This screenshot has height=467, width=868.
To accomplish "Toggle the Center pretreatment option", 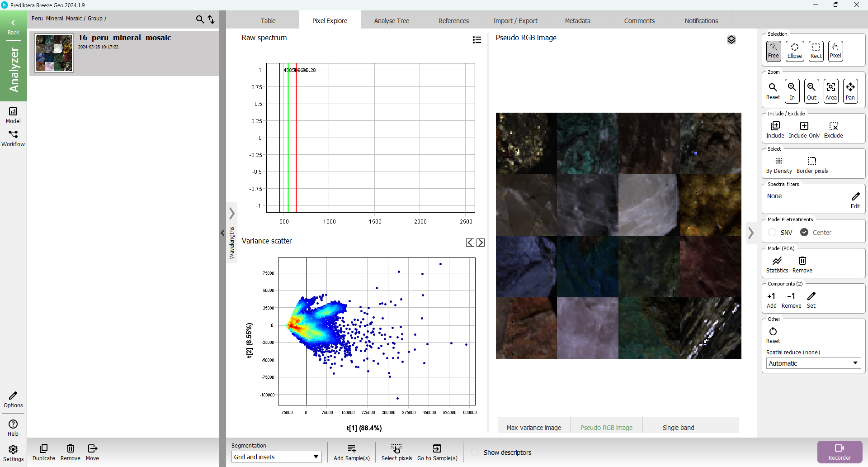I will (804, 233).
